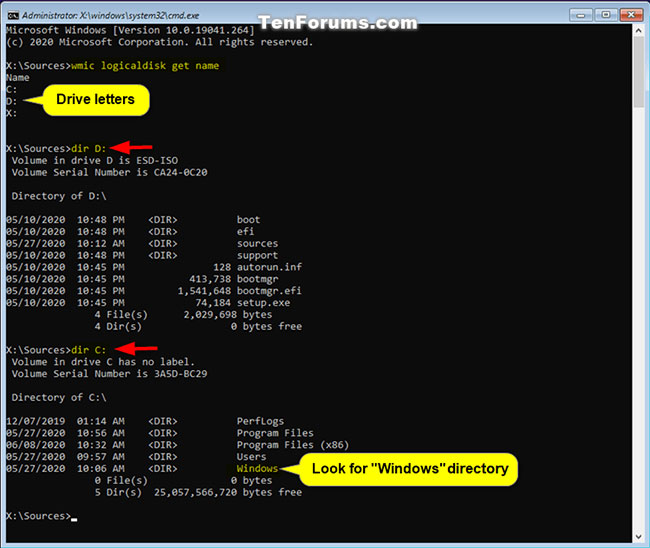The width and height of the screenshot is (650, 548).
Task: Click the 'support' directory entry
Action: (257, 255)
